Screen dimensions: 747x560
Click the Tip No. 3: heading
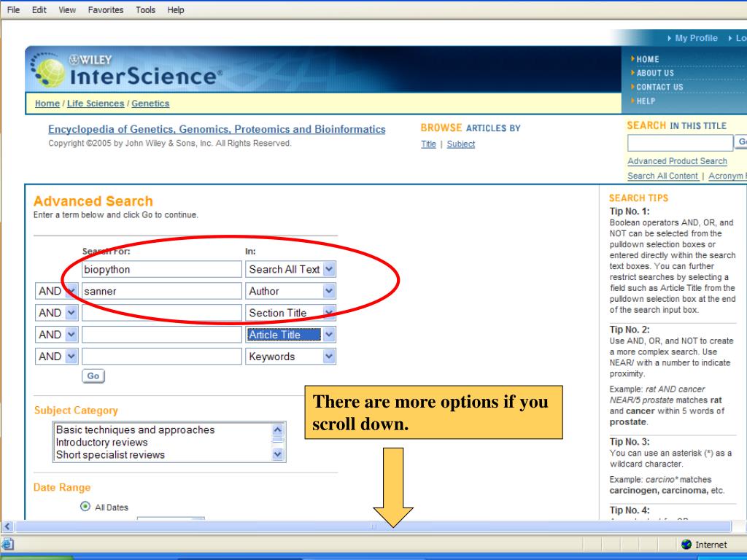pyautogui.click(x=630, y=442)
